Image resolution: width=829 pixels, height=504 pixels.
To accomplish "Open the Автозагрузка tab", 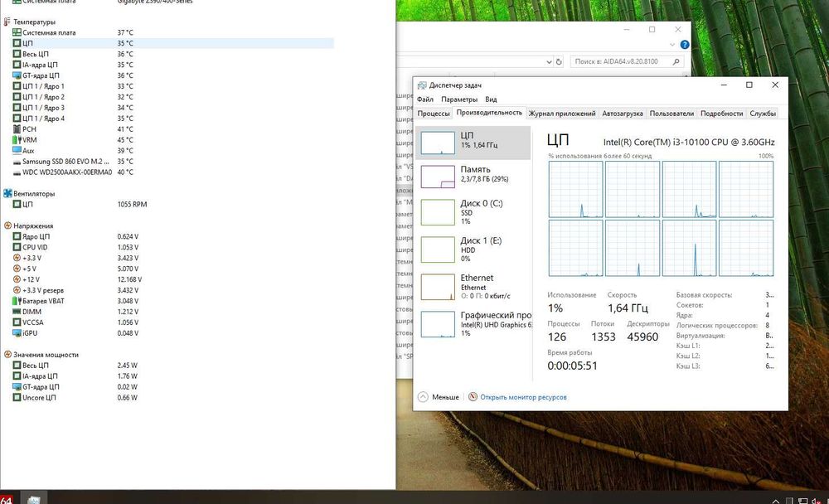I will 623,114.
